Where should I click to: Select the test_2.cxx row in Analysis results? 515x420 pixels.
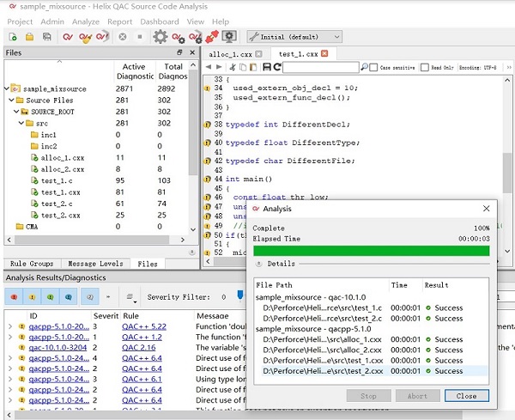(375, 371)
